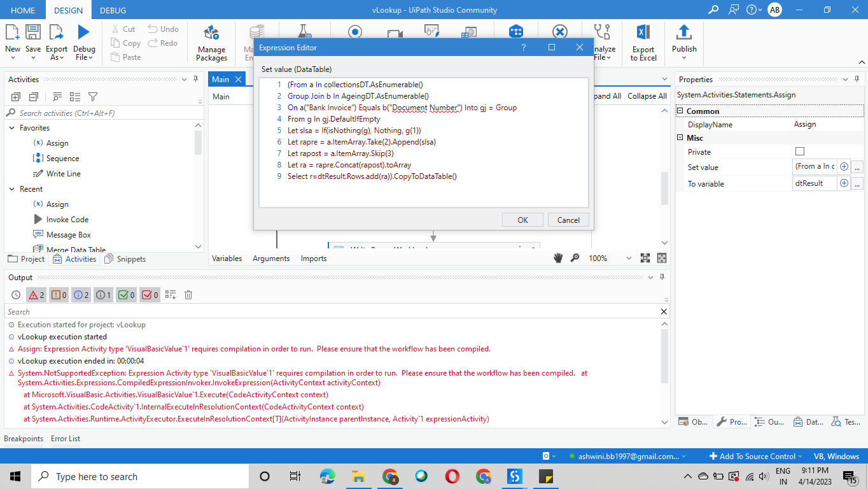
Task: Open the title bar search magnifier
Action: click(x=713, y=10)
